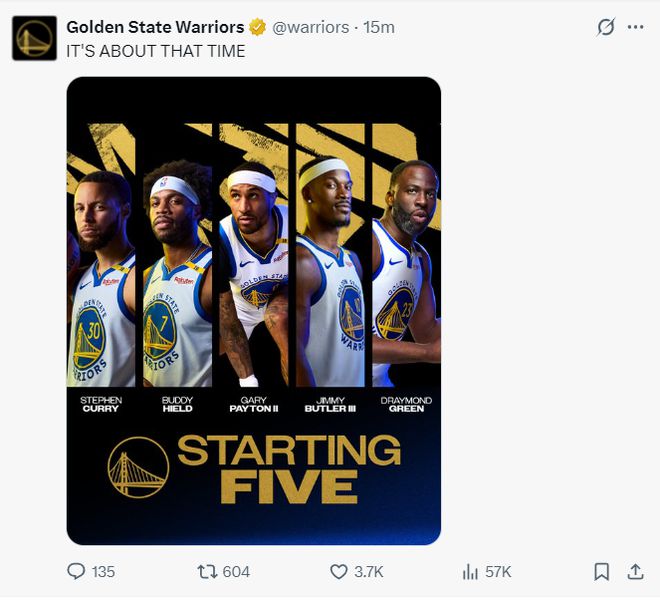Reply to the Warriors post

tap(77, 572)
